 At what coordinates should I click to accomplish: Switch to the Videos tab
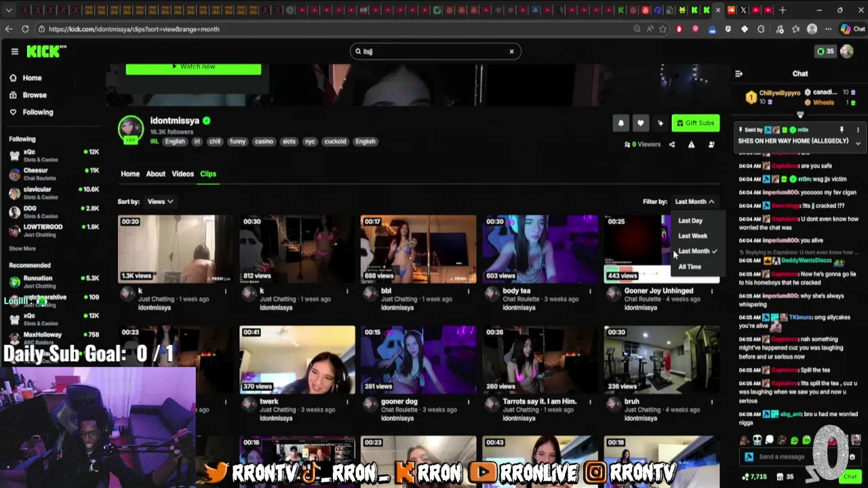(182, 174)
